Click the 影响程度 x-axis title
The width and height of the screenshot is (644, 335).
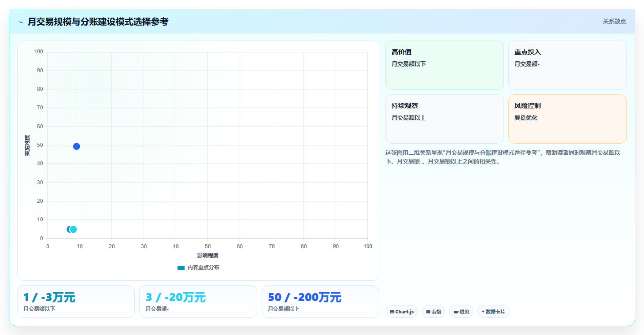207,256
